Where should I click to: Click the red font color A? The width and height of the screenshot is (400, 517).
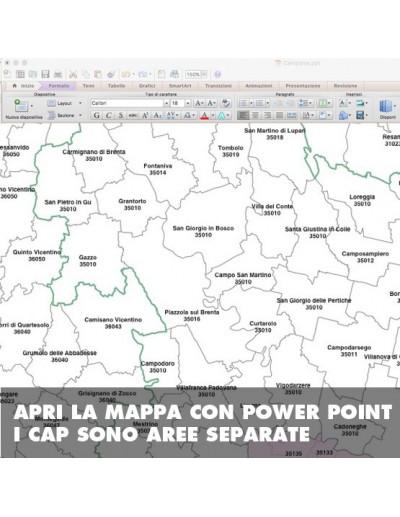tap(205, 115)
